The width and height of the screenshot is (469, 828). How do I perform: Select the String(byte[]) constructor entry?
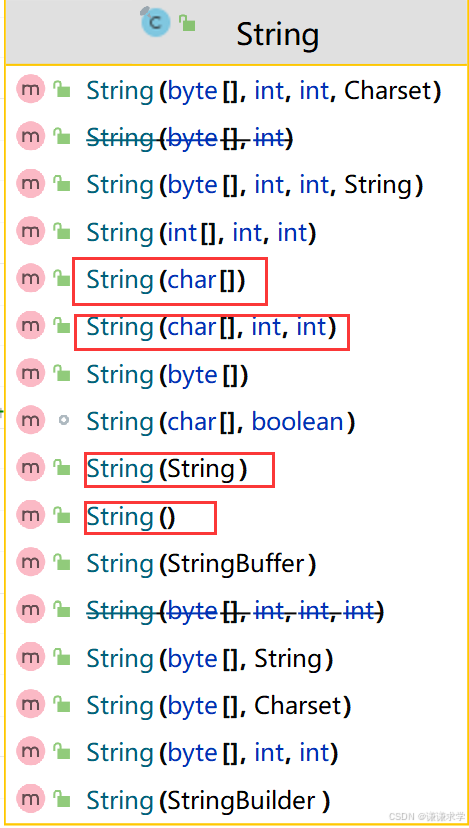[167, 374]
